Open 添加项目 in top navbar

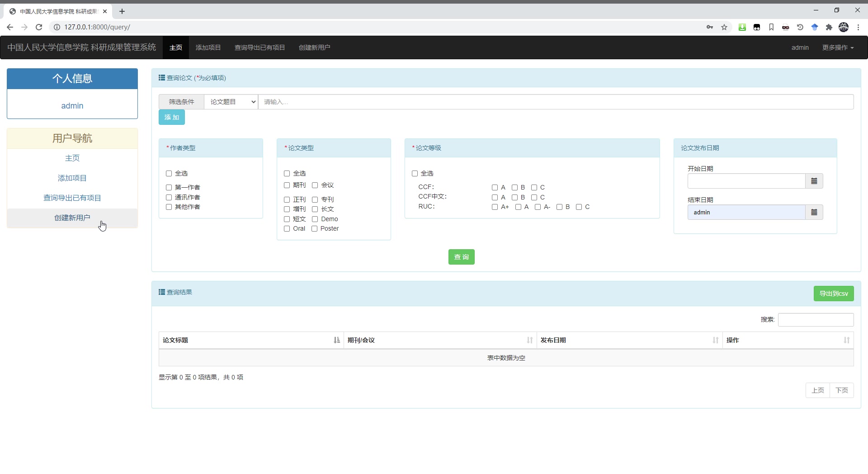[x=208, y=47]
